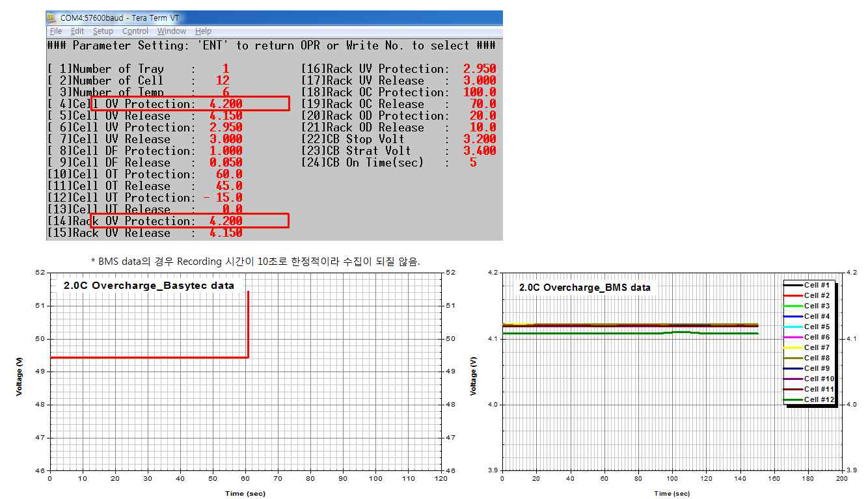Image resolution: width=868 pixels, height=499 pixels.
Task: Click the Basytec chart Time (sec) axis label
Action: pyautogui.click(x=245, y=493)
